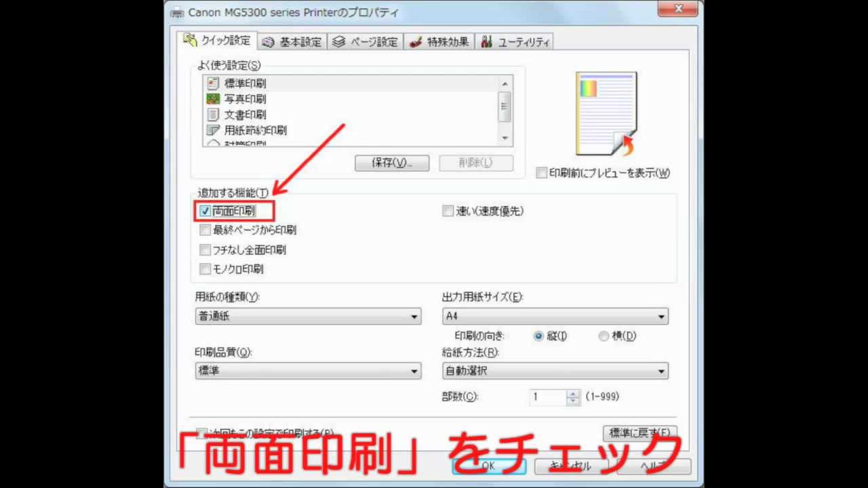
Task: Open the 出力用紙サイズ dropdown
Action: [555, 317]
